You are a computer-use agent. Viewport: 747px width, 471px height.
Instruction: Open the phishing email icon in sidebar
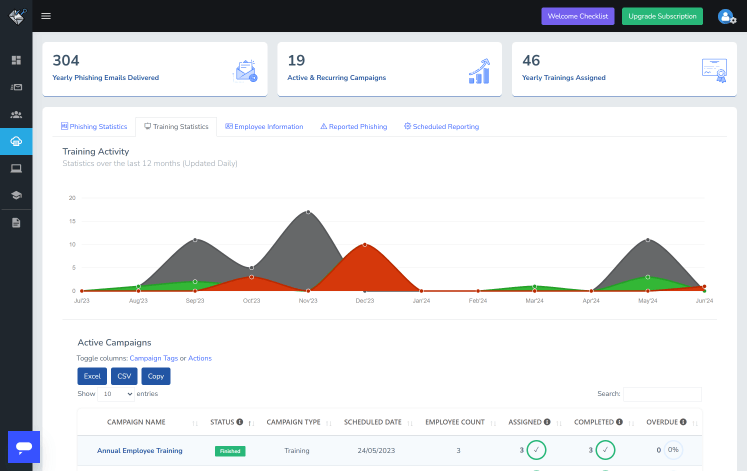pos(16,87)
